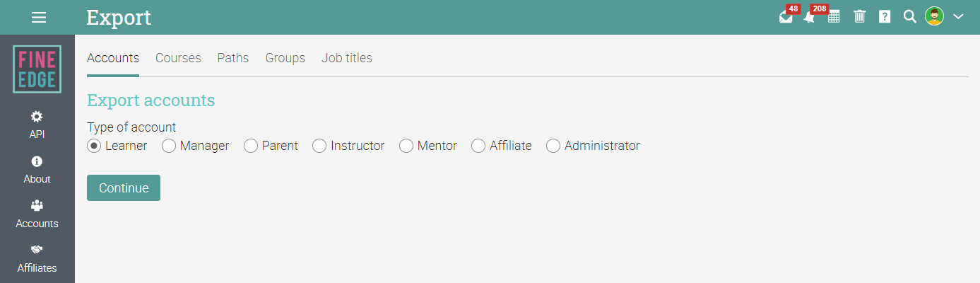
Task: Select the Administrator radio button
Action: pos(553,146)
